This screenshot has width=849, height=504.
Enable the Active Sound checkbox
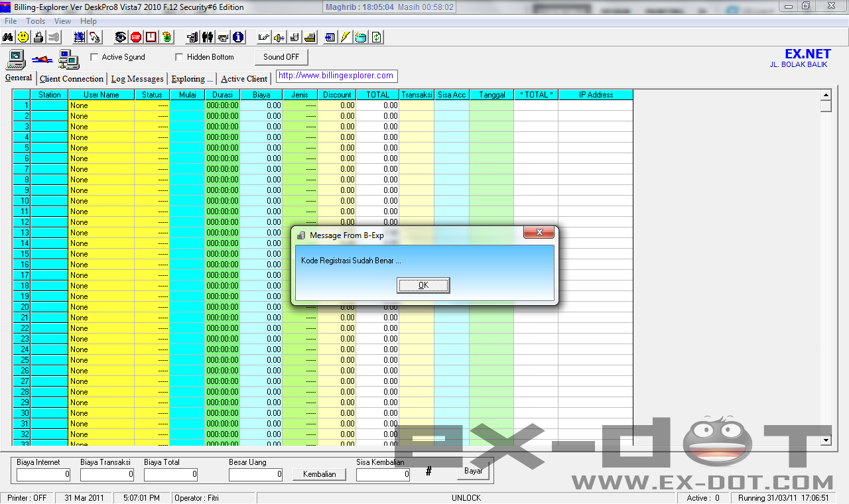point(94,57)
